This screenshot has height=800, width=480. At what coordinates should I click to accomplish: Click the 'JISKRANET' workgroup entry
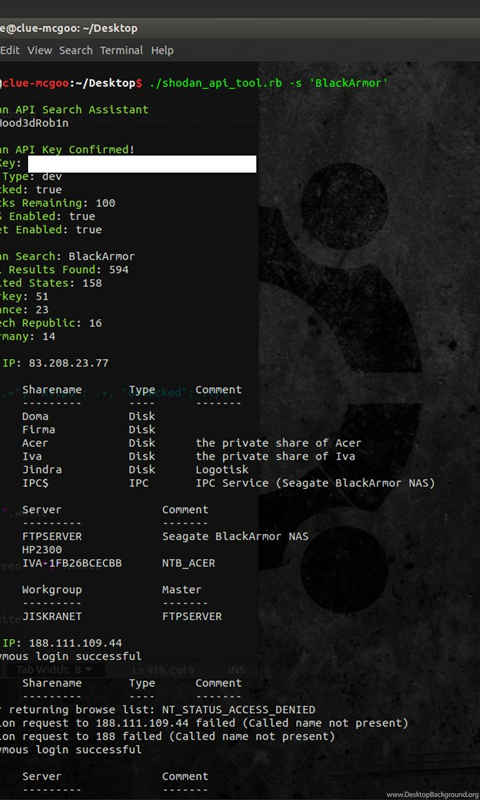tap(52, 616)
